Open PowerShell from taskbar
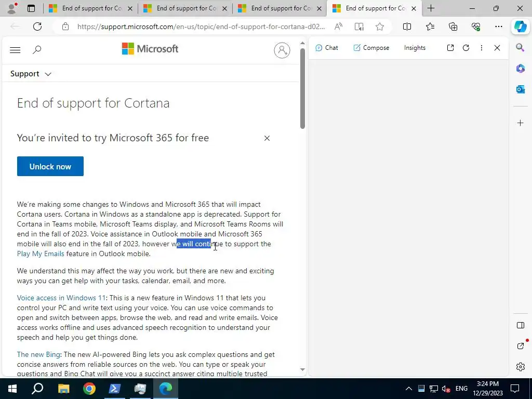The width and height of the screenshot is (532, 399). coord(115,389)
